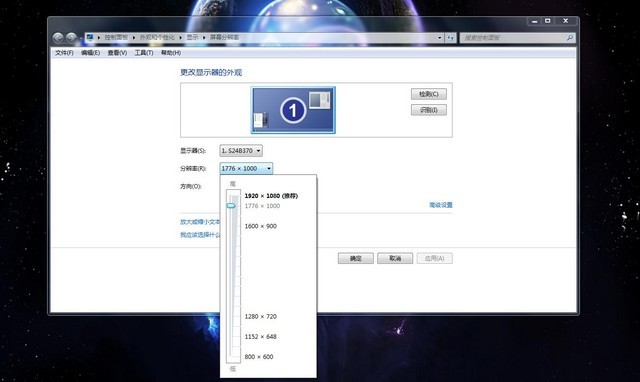This screenshot has width=640, height=382.
Task: Click the resolution slider thumb
Action: pos(231,206)
